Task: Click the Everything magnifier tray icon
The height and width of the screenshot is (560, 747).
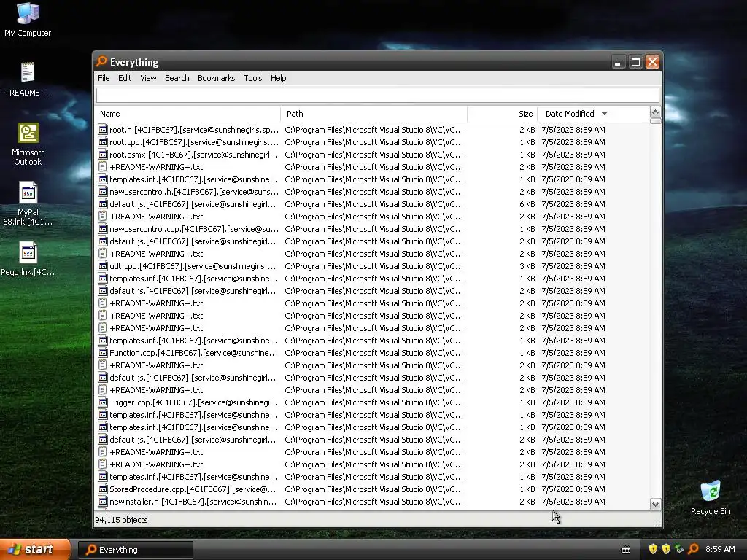Action: pos(694,549)
